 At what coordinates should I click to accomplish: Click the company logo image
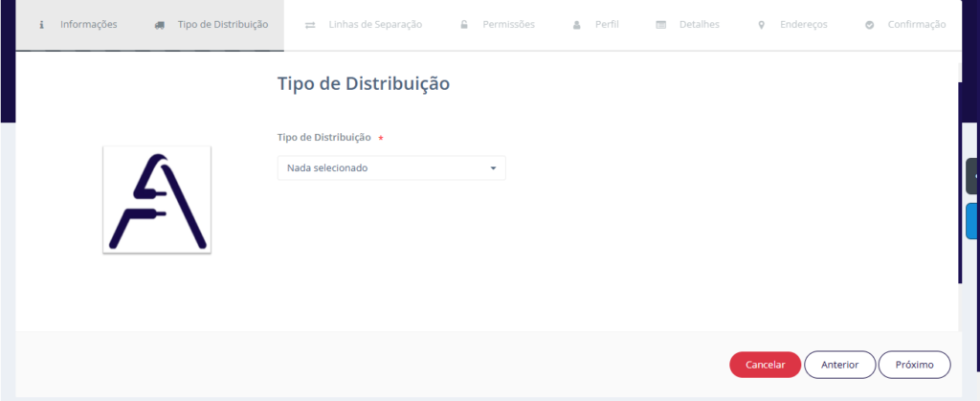[x=157, y=200]
